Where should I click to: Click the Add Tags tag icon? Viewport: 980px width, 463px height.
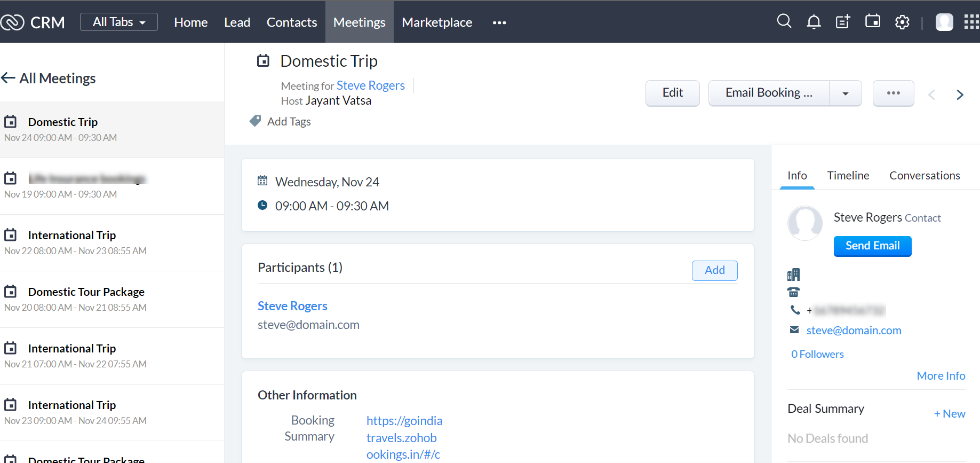click(256, 121)
